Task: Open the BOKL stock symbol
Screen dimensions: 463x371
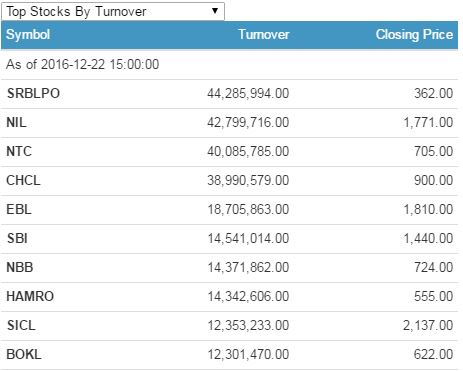Action: 24,354
